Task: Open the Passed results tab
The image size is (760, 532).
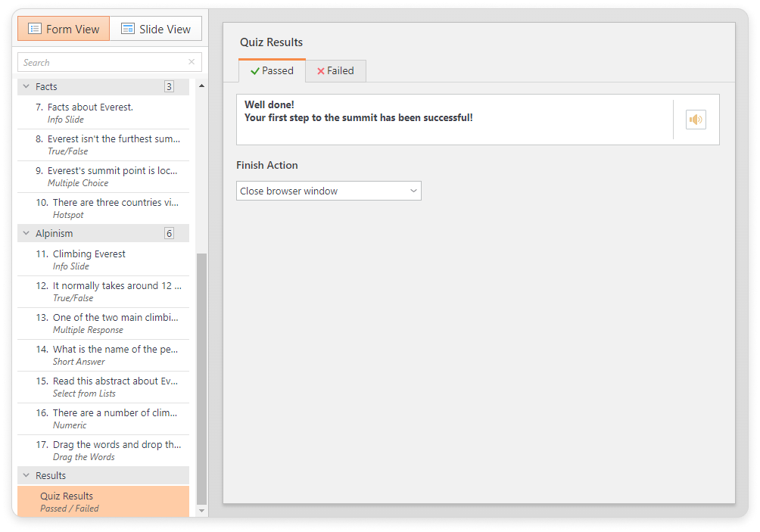Action: click(272, 70)
